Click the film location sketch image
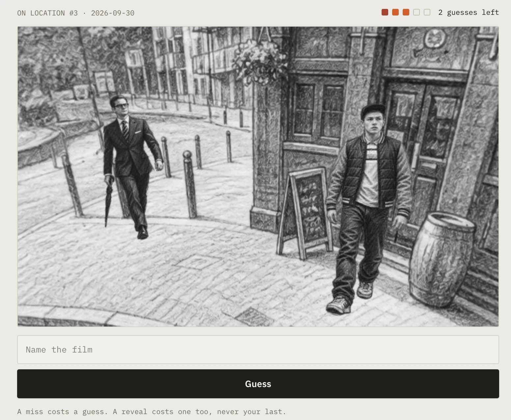Image resolution: width=511 pixels, height=420 pixels. (258, 176)
